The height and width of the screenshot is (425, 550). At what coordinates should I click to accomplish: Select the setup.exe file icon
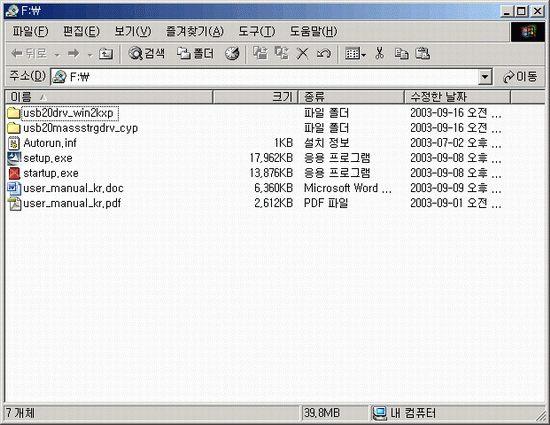click(14, 158)
